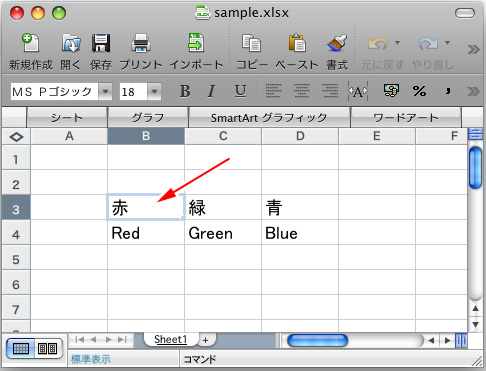Toggle bold formatting
Viewport: 486px width, 371px height.
pos(185,91)
